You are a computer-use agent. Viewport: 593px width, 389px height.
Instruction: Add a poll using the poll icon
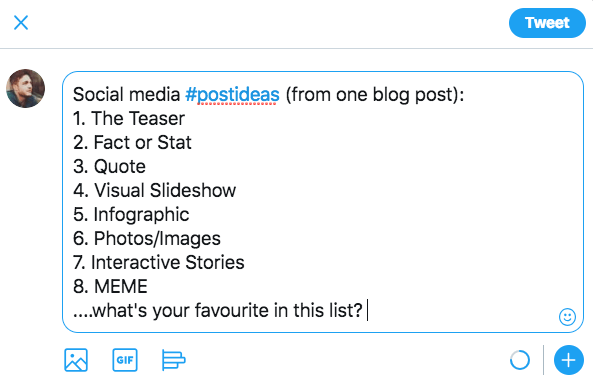174,360
